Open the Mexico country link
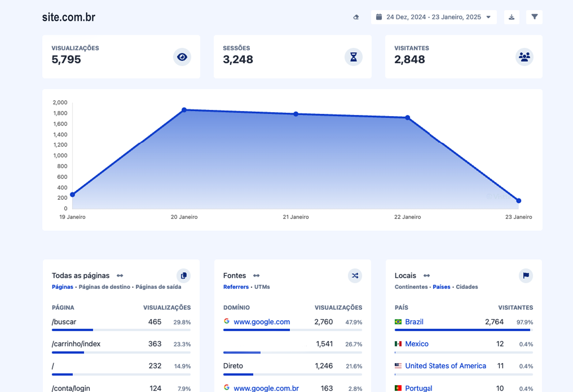 (x=417, y=344)
